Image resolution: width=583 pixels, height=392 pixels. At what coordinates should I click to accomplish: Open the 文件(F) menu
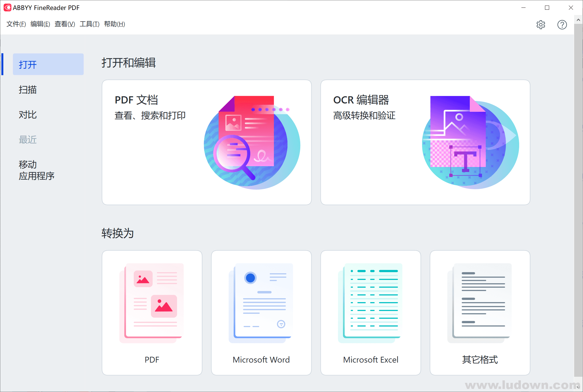(16, 24)
